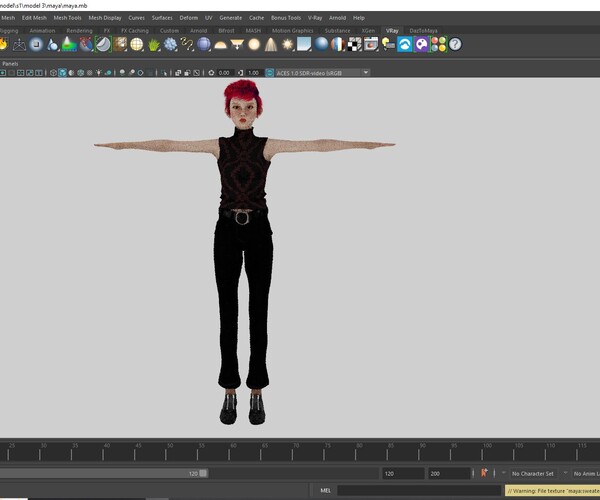
Task: Toggle wireframe display in viewport toolbar
Action: (53, 73)
